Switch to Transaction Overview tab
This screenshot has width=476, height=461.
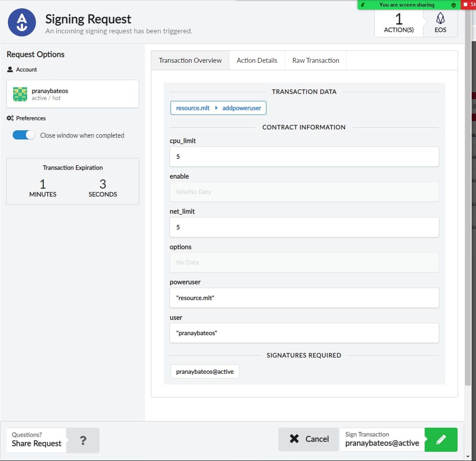click(x=190, y=61)
